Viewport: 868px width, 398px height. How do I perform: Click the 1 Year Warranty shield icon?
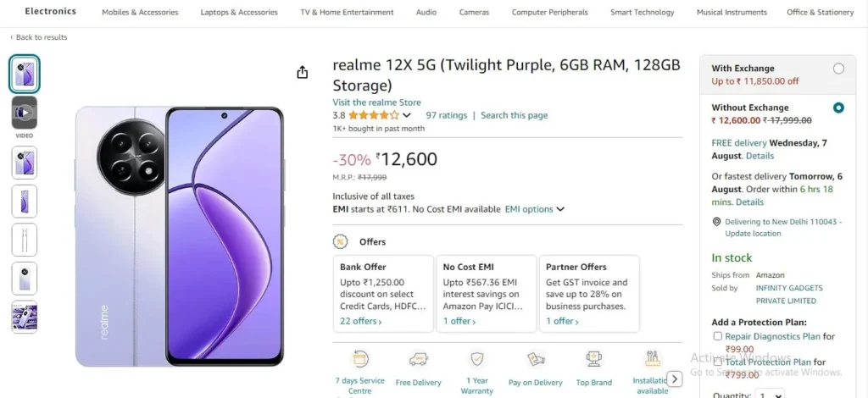coord(476,359)
